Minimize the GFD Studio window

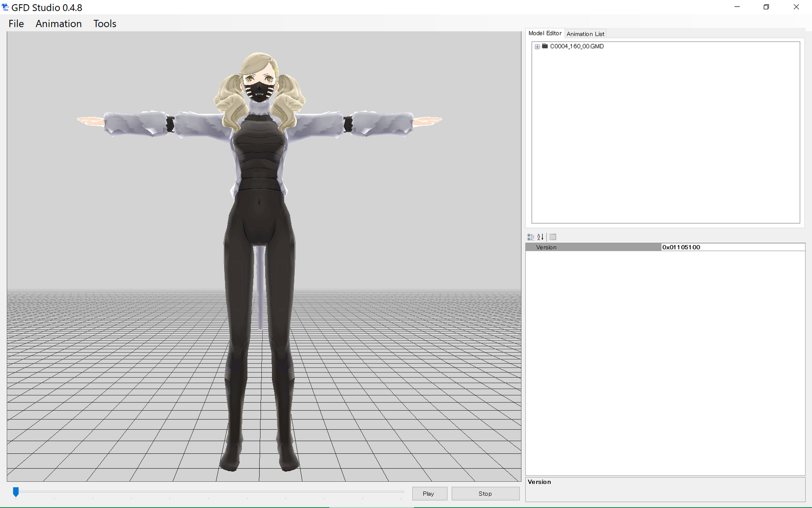point(737,7)
